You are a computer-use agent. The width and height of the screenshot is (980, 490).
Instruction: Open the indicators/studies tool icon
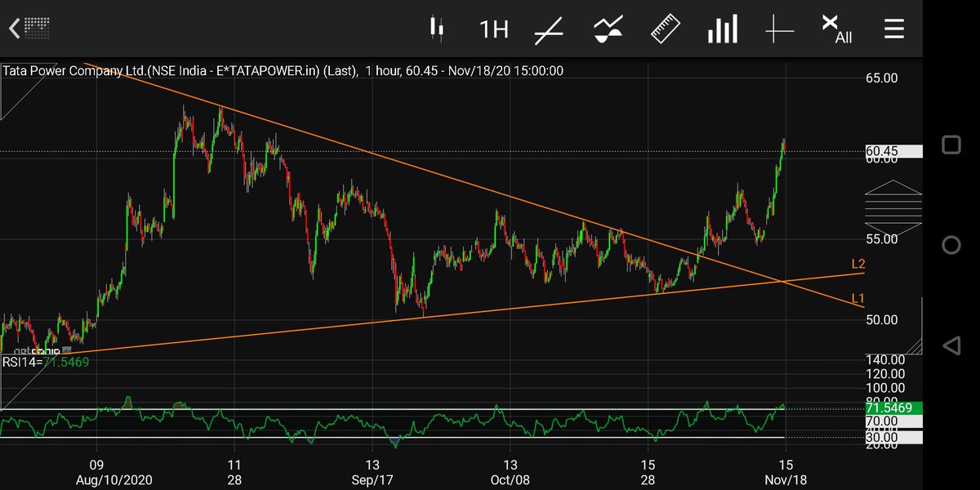click(x=607, y=27)
